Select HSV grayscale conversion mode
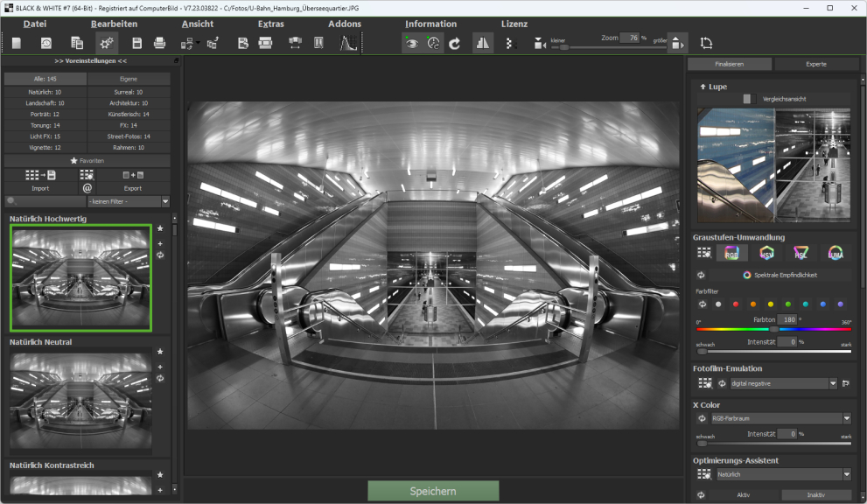This screenshot has height=504, width=867. coord(767,254)
